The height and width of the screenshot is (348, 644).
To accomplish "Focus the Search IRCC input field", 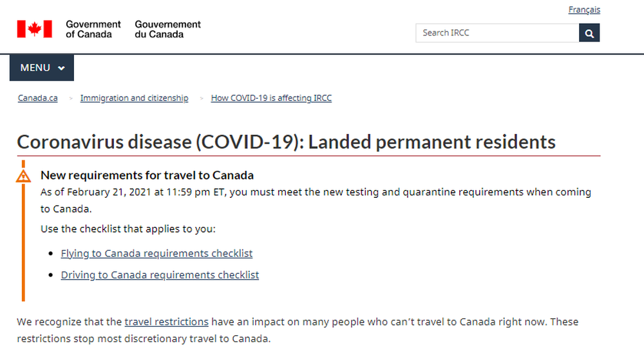I will tap(497, 33).
